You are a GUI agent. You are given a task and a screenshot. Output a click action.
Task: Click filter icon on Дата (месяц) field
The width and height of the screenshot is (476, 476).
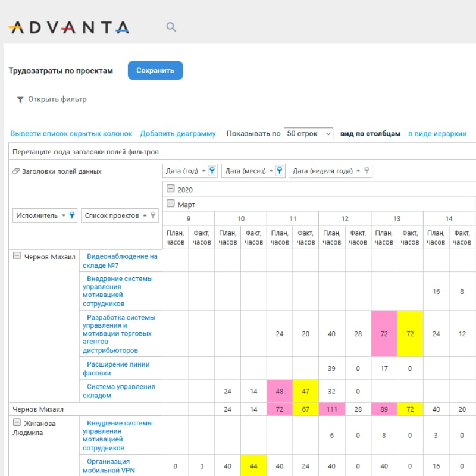click(280, 171)
